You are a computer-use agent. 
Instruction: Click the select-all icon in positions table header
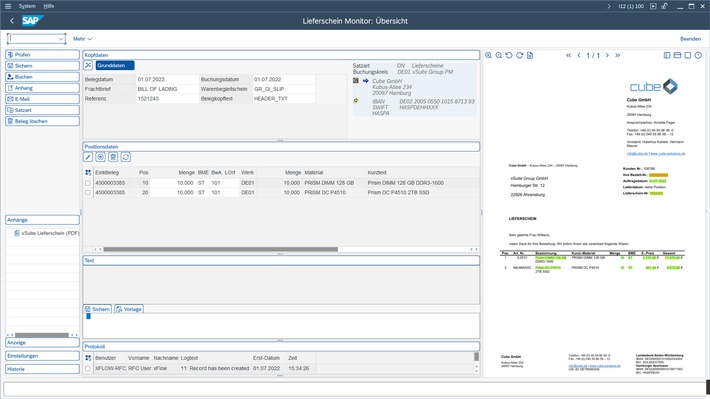88,173
